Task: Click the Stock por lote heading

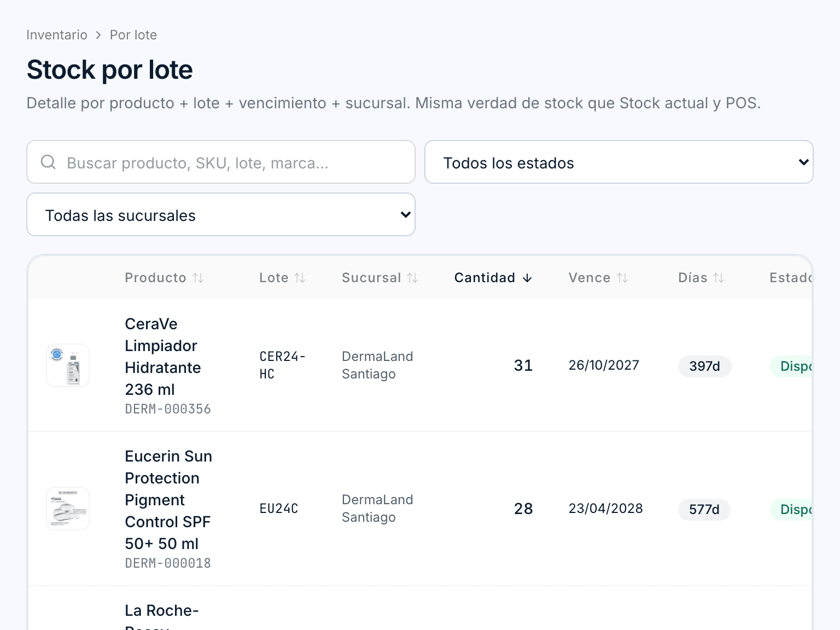Action: 109,70
